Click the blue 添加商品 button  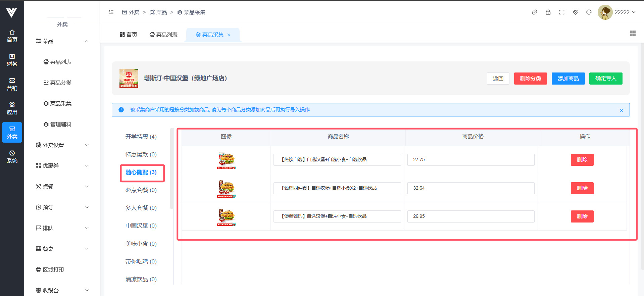[x=568, y=79]
